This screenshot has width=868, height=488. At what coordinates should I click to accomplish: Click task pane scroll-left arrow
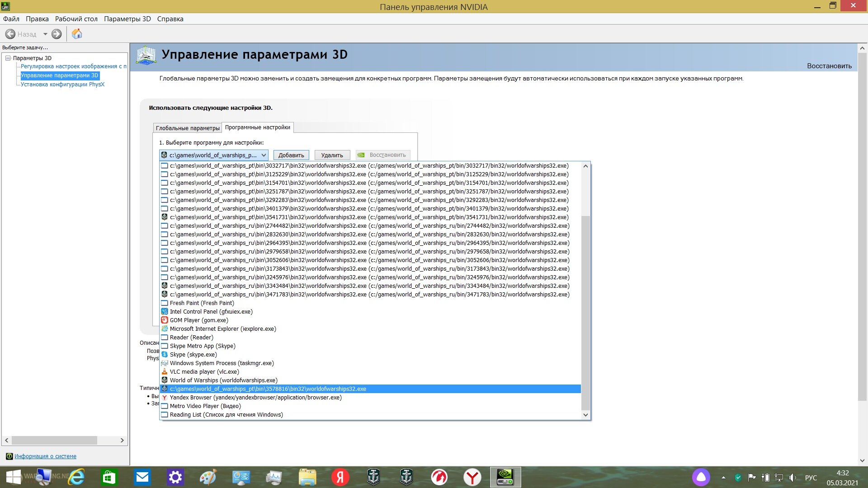pyautogui.click(x=6, y=440)
